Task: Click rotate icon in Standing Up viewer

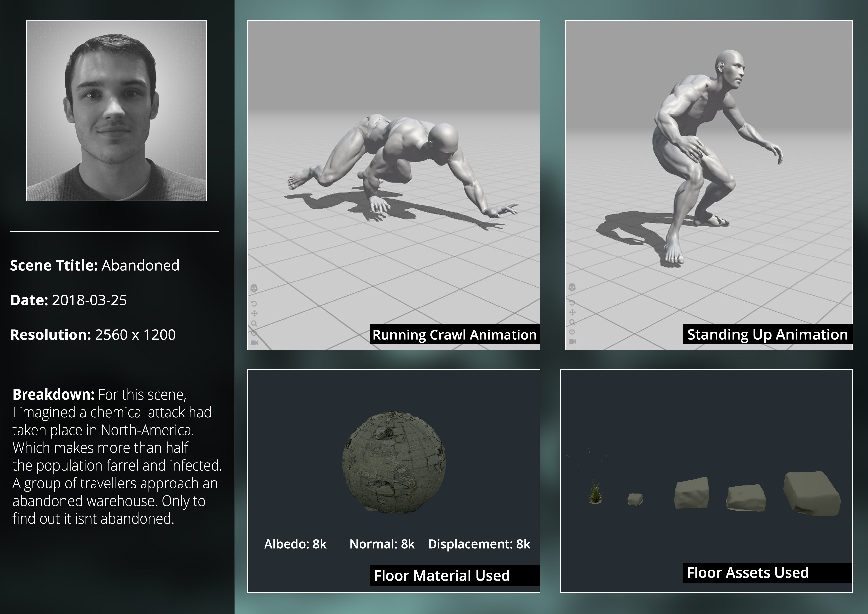Action: pyautogui.click(x=572, y=302)
